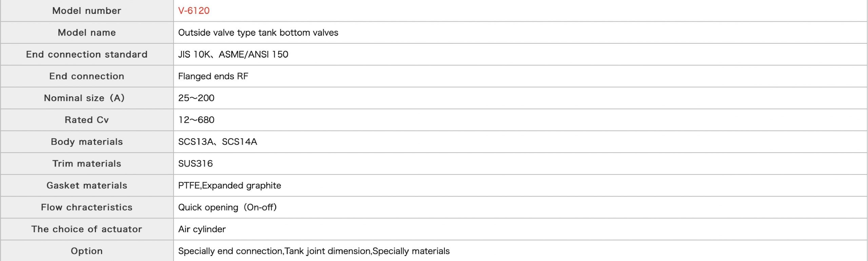
Task: Click the "Flow chracteristics" row label
Action: [x=86, y=207]
